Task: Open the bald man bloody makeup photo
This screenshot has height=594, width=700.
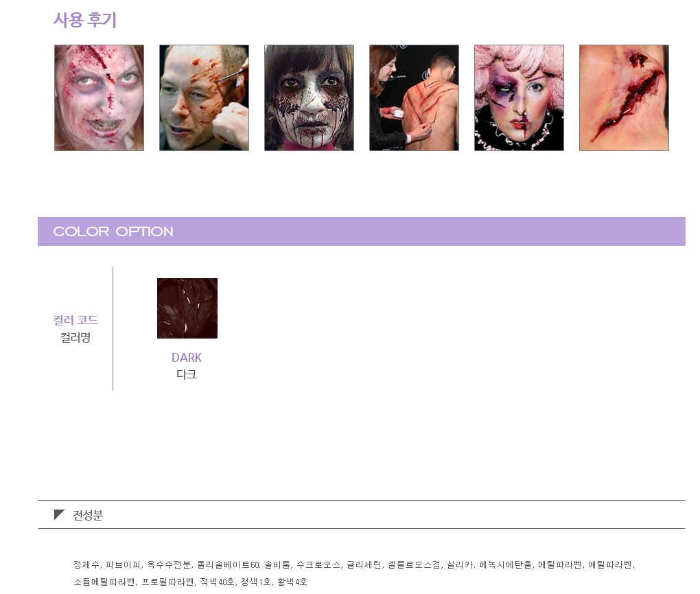Action: [204, 98]
